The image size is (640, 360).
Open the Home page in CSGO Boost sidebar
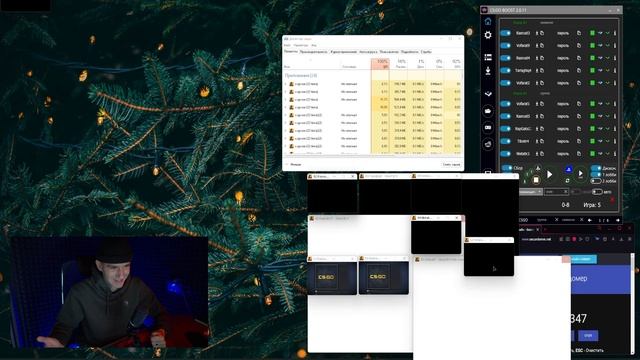tap(488, 21)
